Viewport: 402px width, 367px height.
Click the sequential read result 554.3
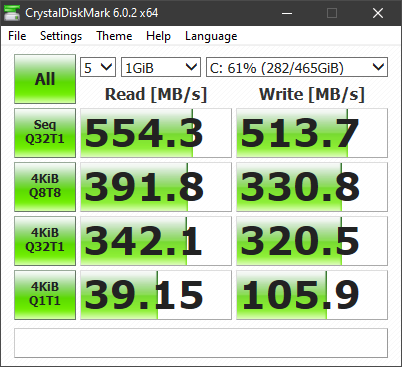click(156, 133)
